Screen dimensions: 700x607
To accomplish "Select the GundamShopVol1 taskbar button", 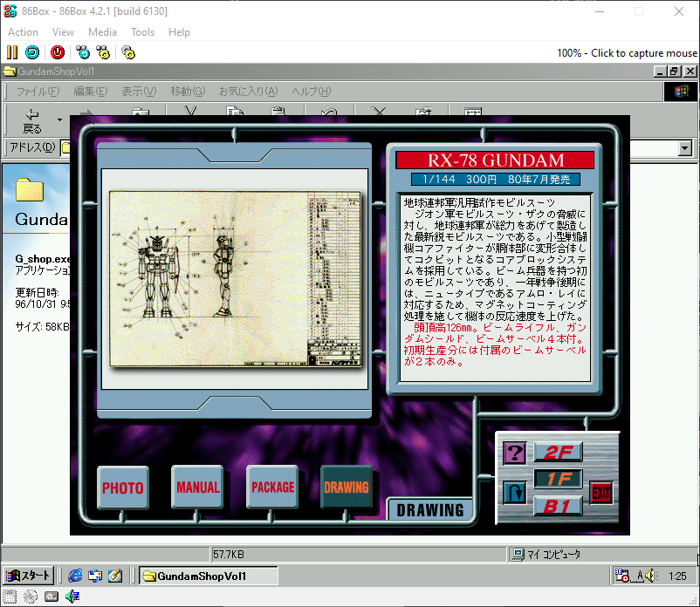I will pyautogui.click(x=208, y=576).
